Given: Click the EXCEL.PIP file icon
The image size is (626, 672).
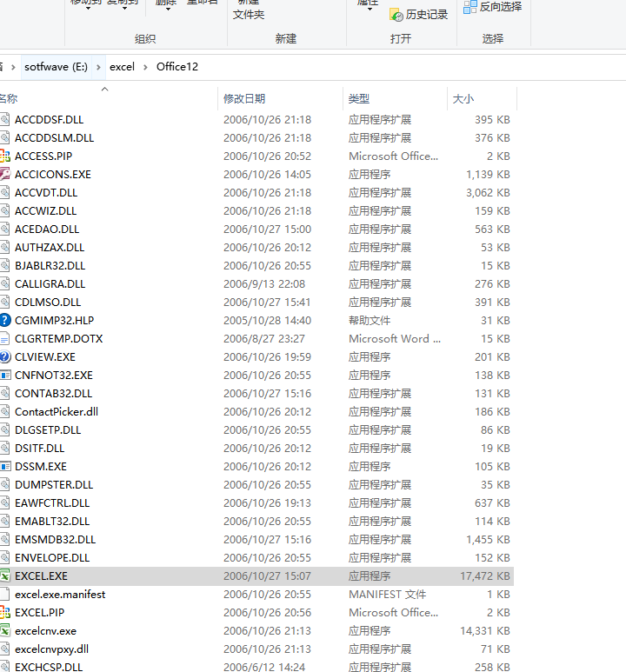Looking at the screenshot, I should 4,612.
